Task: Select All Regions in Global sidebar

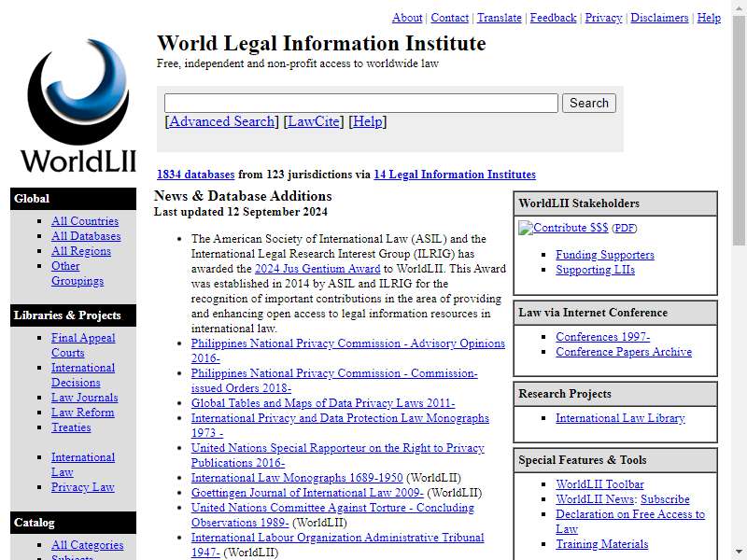Action: click(81, 251)
